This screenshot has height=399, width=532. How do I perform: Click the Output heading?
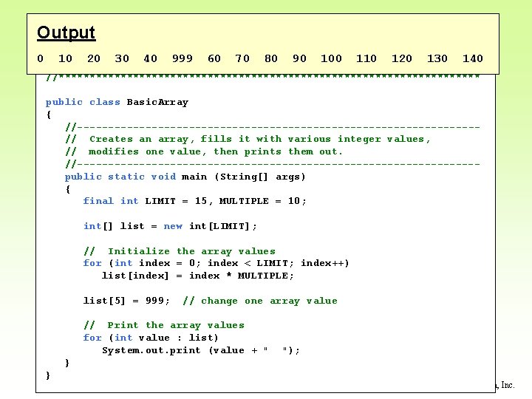66,33
